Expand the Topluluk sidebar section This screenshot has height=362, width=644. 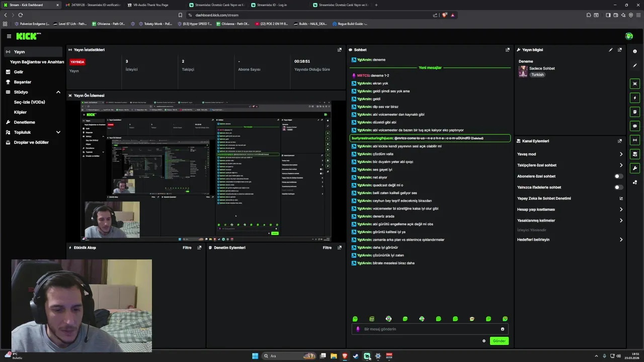coord(58,132)
